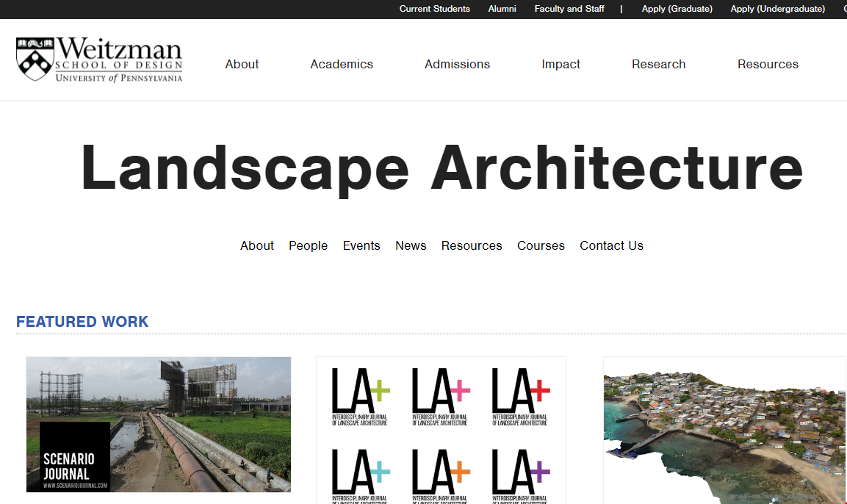
Task: Select Courses in the department sub-navigation
Action: click(541, 246)
